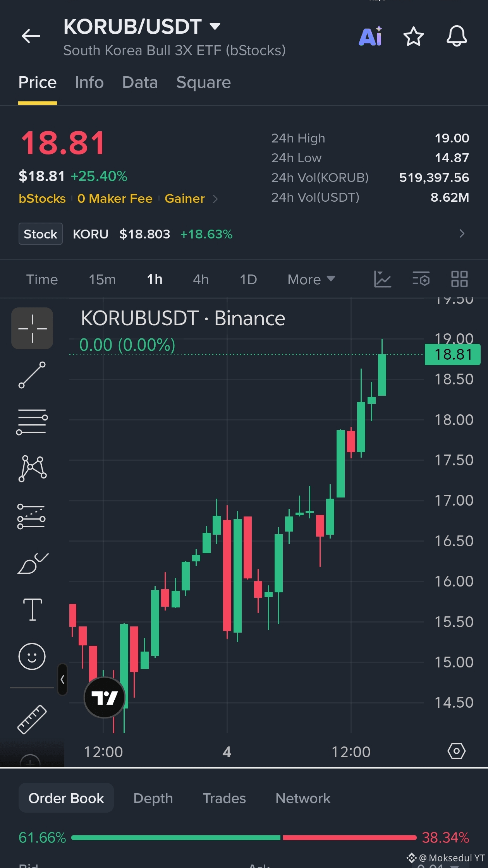Click the South Korea Bull 3X ETF subtitle
488x868 pixels.
(174, 50)
